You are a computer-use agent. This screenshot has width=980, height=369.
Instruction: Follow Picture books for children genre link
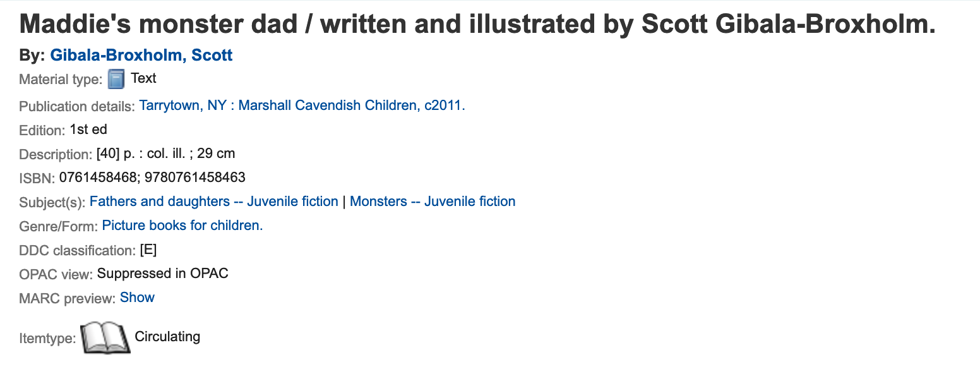pos(182,226)
